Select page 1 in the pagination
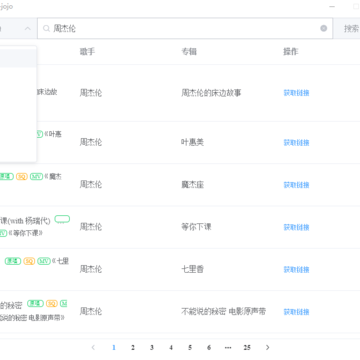 (114, 348)
